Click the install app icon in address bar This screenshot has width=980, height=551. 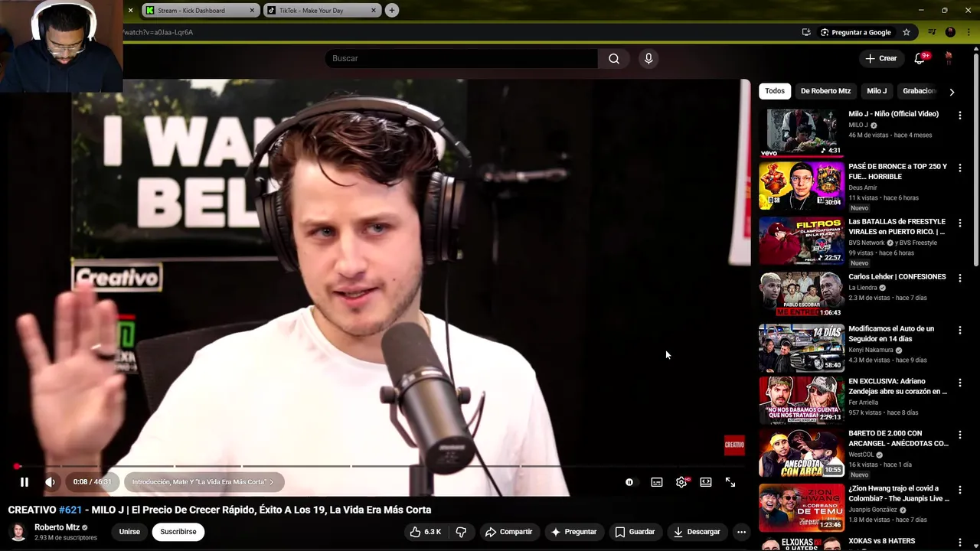pyautogui.click(x=806, y=32)
